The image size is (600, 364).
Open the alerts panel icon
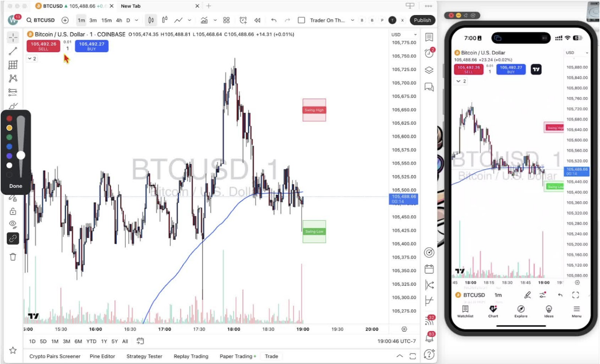429,53
